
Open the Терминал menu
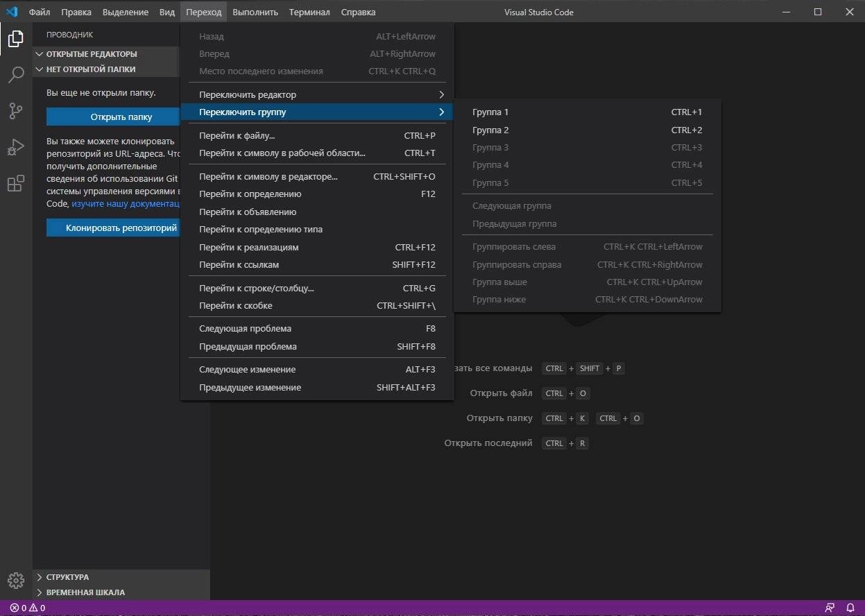click(x=309, y=12)
